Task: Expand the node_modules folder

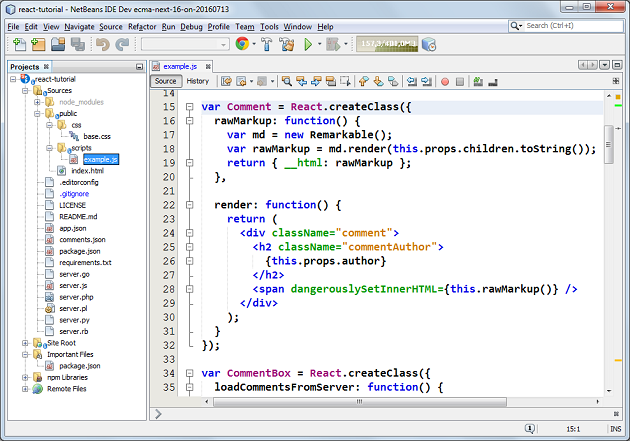Action: click(x=37, y=102)
